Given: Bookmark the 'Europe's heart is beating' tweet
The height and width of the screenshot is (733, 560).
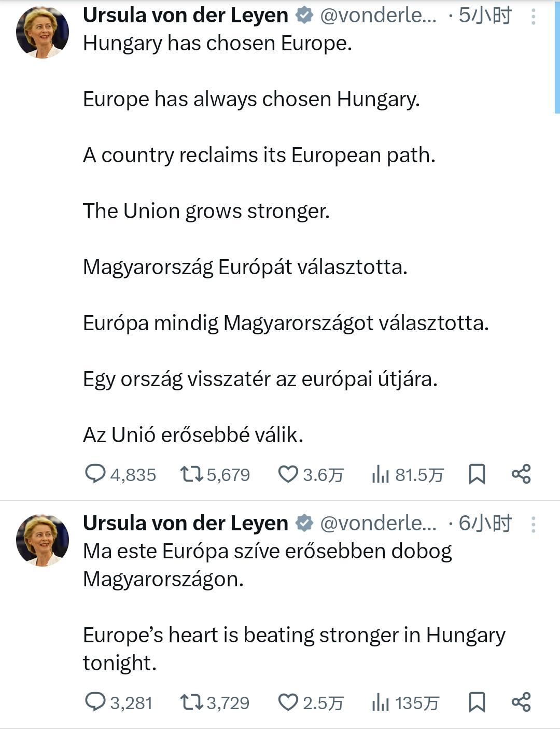Looking at the screenshot, I should tap(477, 702).
